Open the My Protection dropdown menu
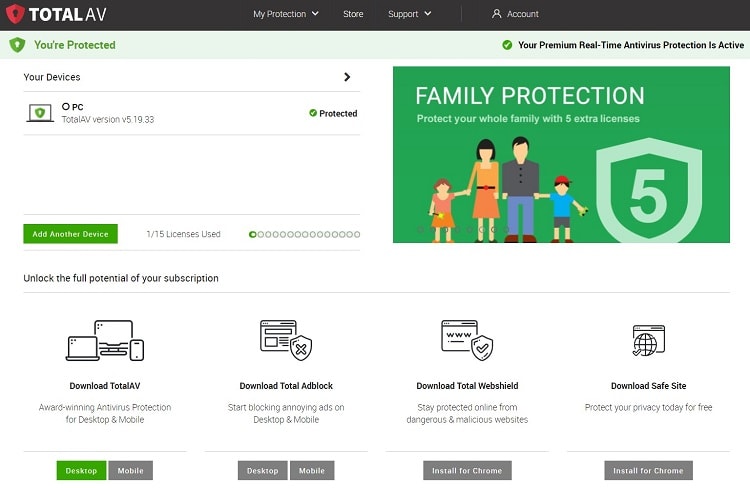The height and width of the screenshot is (488, 750). tap(286, 14)
